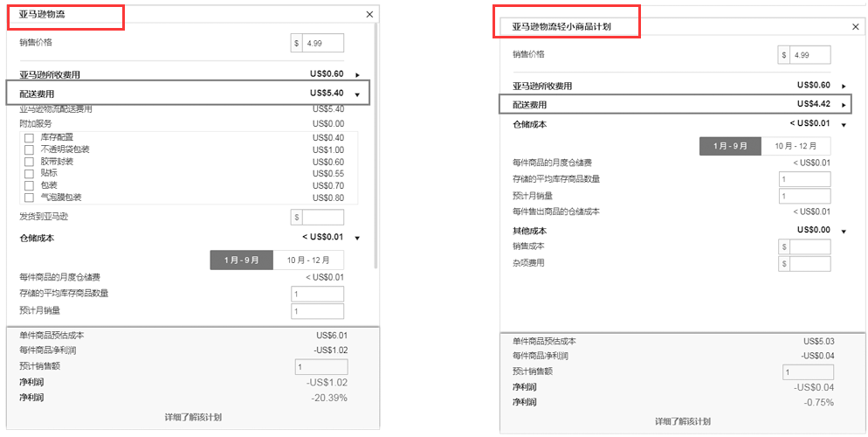Click the 亚马逊物流 panel scrollbar
868x437 pixels.
(377, 146)
